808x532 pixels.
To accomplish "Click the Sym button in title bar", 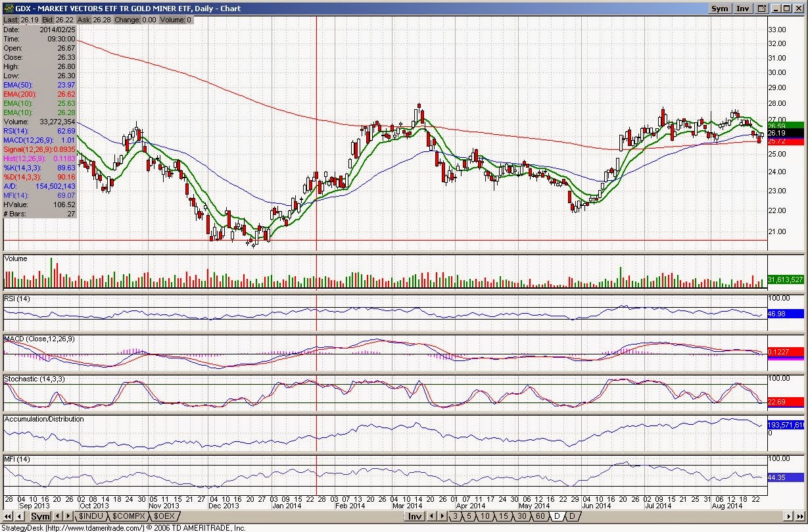I will [x=720, y=9].
